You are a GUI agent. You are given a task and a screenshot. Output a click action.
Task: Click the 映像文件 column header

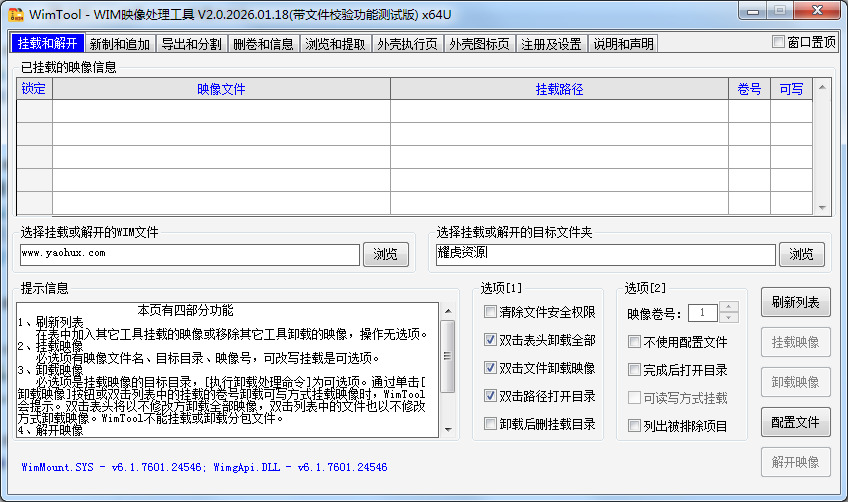[221, 89]
